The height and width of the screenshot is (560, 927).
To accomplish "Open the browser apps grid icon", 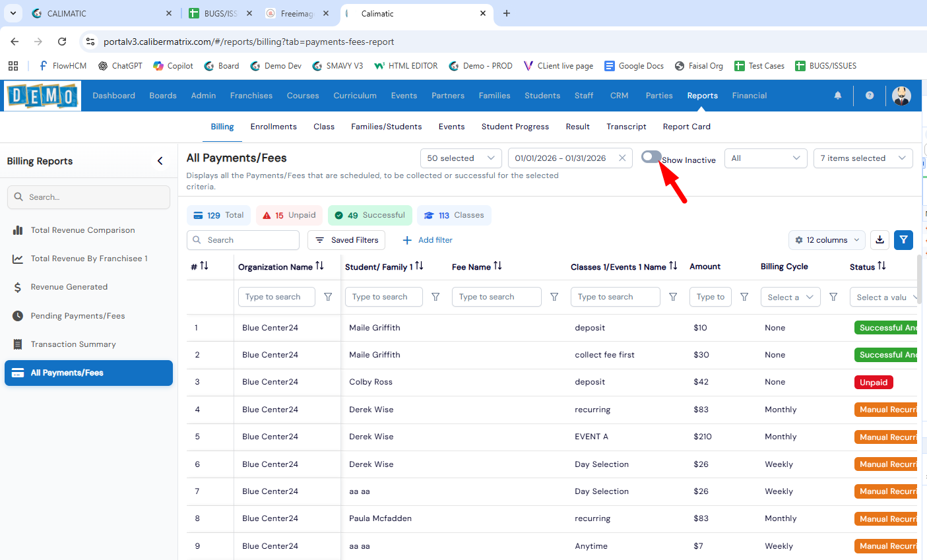I will 13,66.
